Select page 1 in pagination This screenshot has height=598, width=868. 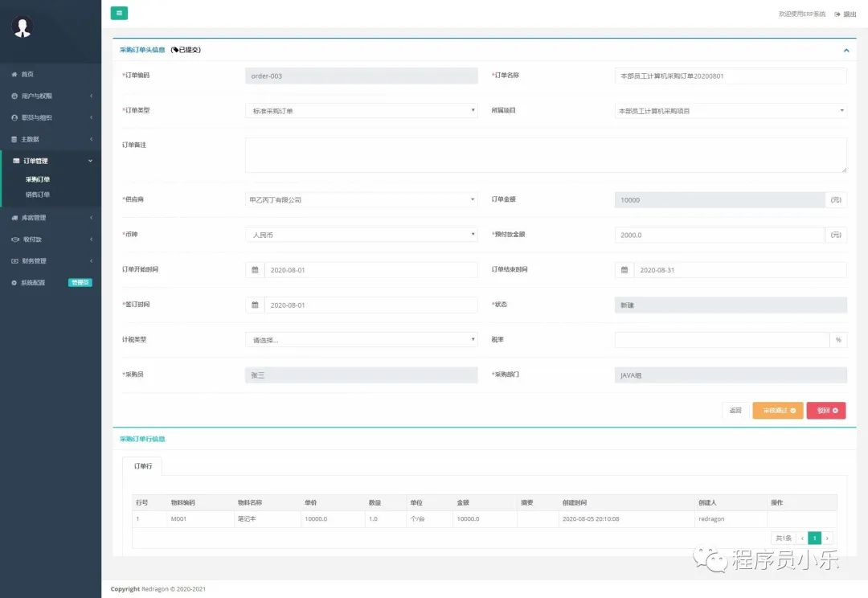pyautogui.click(x=814, y=539)
